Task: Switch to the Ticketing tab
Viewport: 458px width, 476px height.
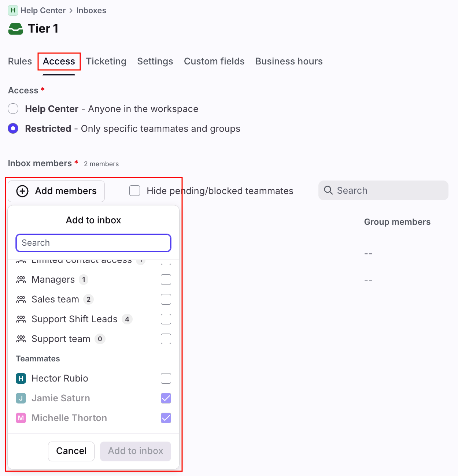Action: click(x=106, y=61)
